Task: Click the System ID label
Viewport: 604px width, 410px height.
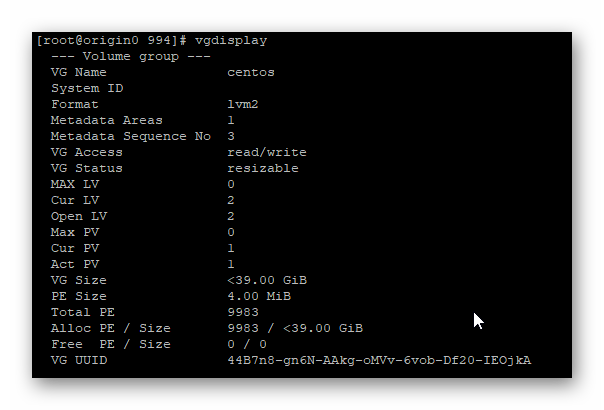Action: pos(87,88)
